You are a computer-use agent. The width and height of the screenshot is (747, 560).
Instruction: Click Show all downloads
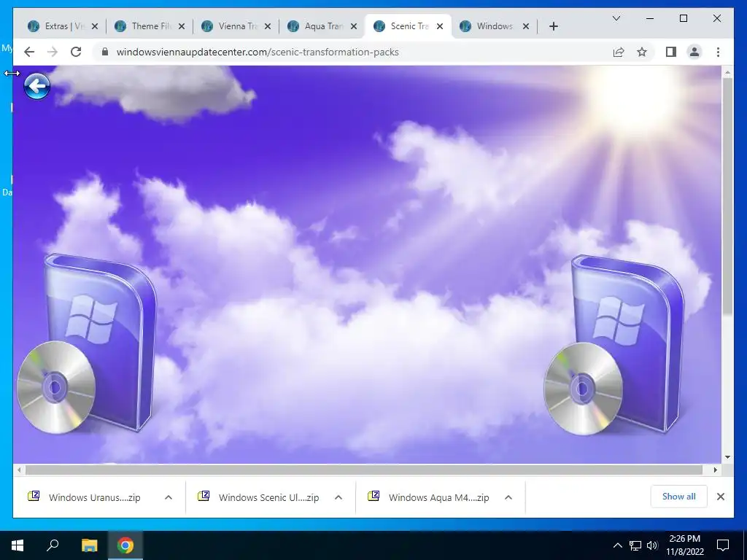tap(678, 497)
